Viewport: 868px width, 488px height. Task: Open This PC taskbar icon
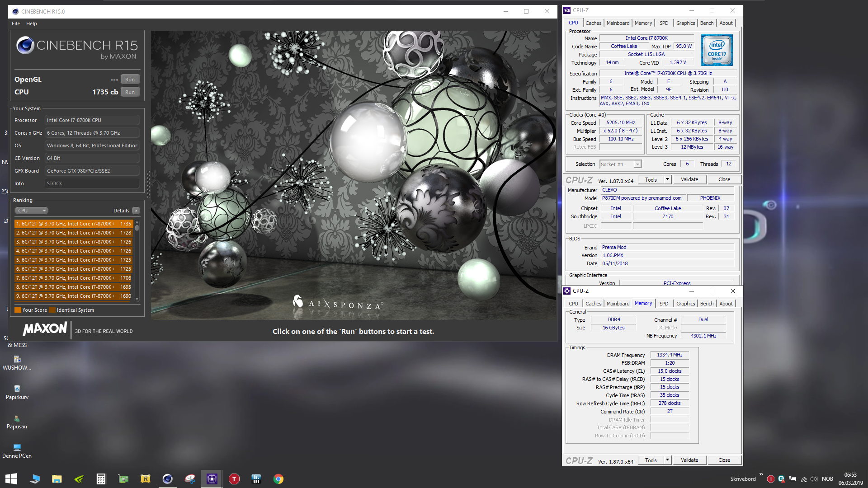pos(34,479)
